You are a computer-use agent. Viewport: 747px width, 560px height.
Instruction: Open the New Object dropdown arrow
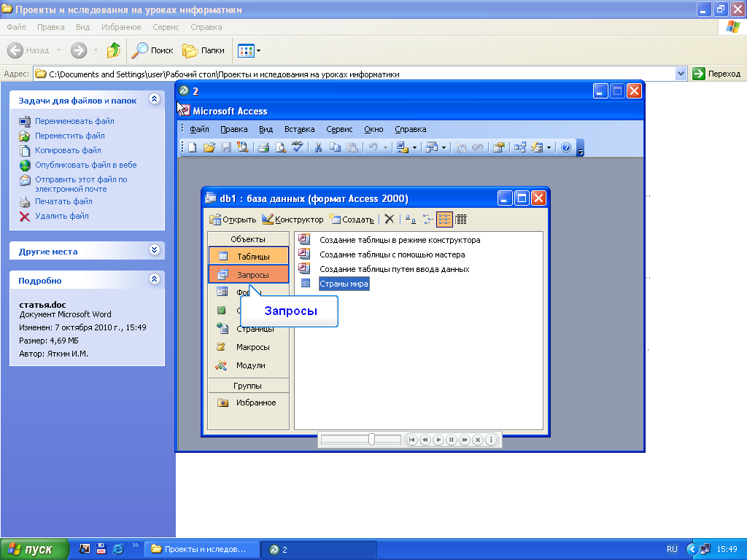click(549, 147)
